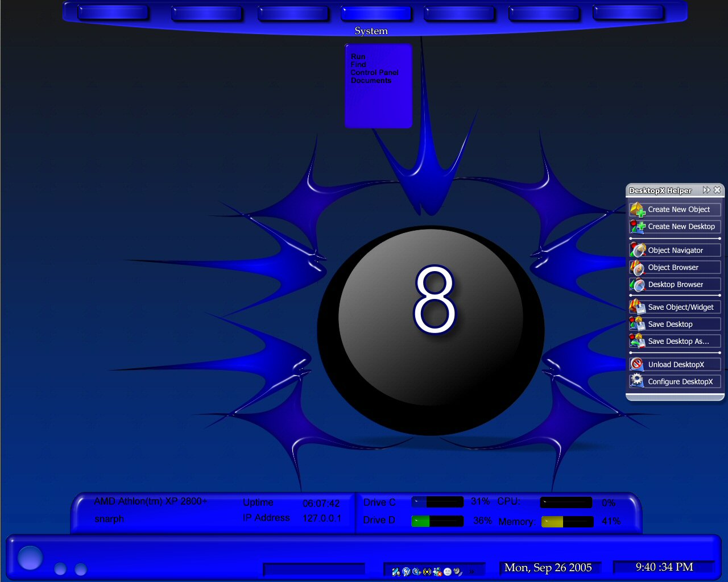Expand the hidden tray icons arrow
Image resolution: width=728 pixels, height=582 pixels.
471,572
